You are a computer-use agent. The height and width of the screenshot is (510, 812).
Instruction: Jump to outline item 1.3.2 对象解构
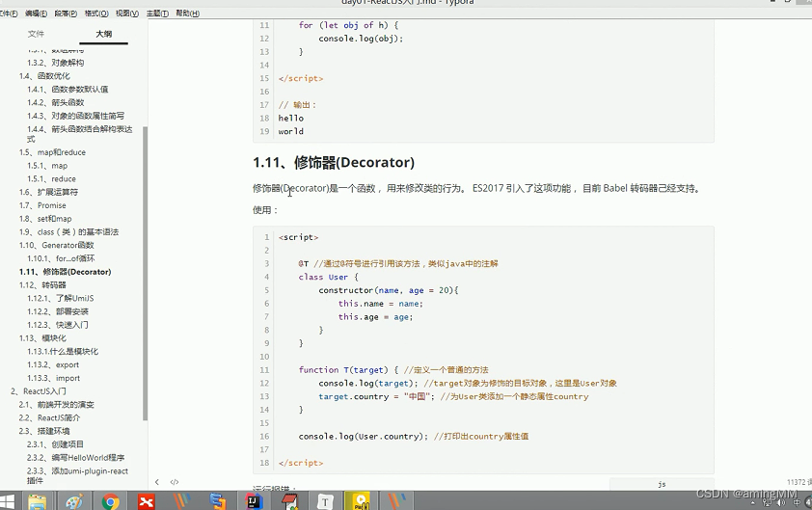(55, 63)
